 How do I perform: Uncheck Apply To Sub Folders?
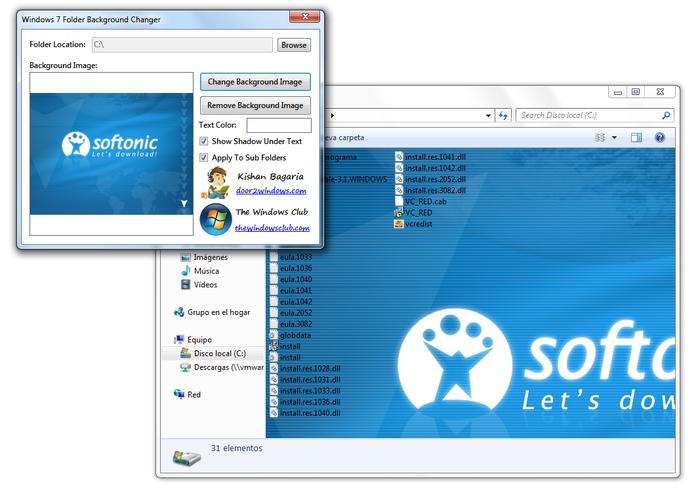point(204,158)
